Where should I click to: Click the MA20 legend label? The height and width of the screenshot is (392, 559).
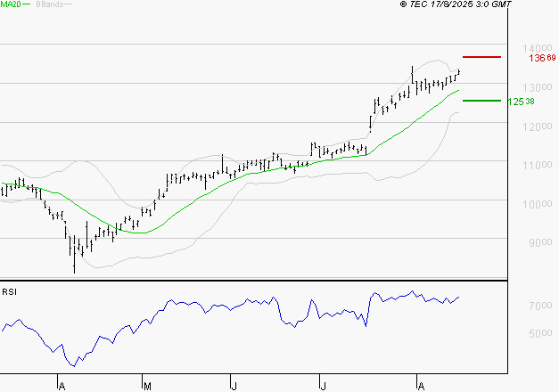(11, 4)
